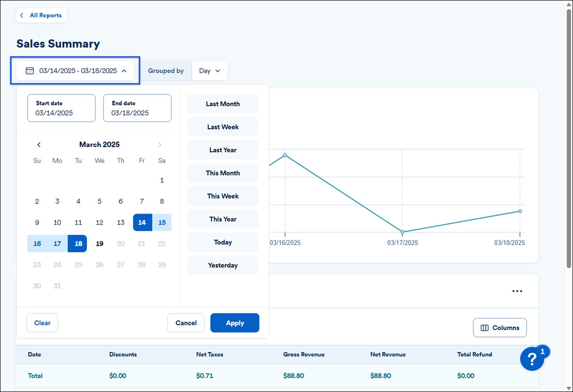
Task: Select the Last Month preset
Action: pos(223,104)
